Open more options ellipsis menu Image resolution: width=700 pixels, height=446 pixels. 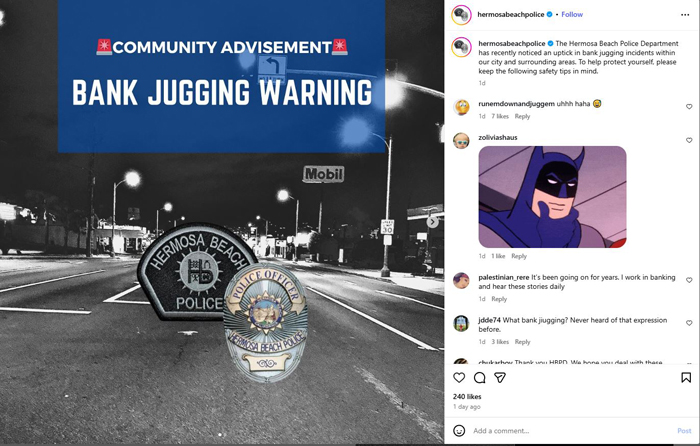[x=685, y=15]
